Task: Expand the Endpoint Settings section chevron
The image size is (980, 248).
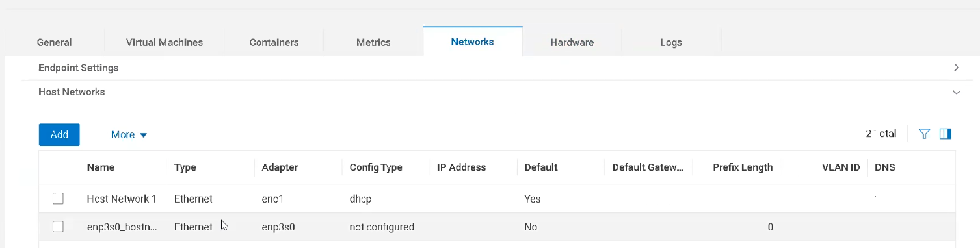Action: click(x=956, y=68)
